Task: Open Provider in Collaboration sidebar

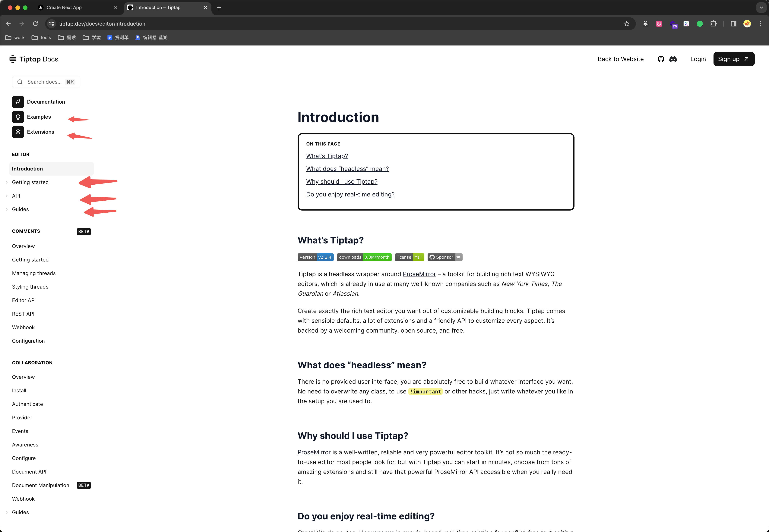Action: 22,418
